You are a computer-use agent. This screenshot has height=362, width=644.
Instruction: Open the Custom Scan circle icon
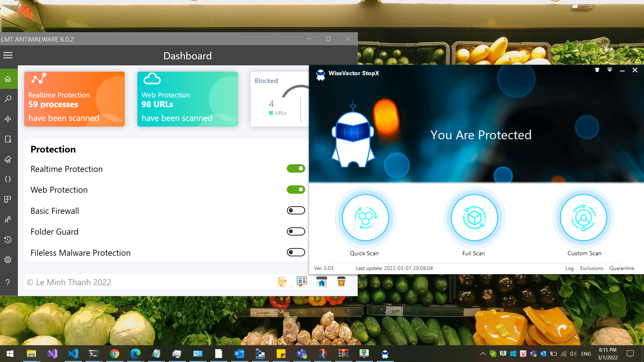point(584,218)
